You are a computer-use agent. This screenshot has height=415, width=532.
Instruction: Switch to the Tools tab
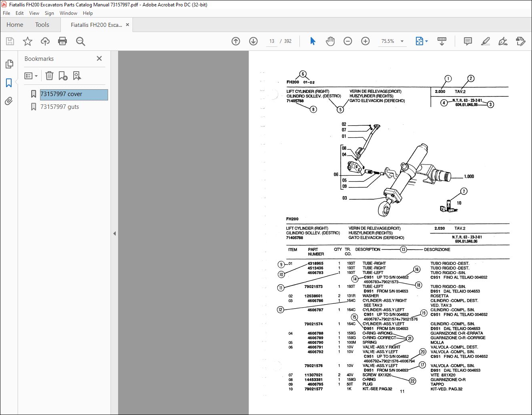42,25
